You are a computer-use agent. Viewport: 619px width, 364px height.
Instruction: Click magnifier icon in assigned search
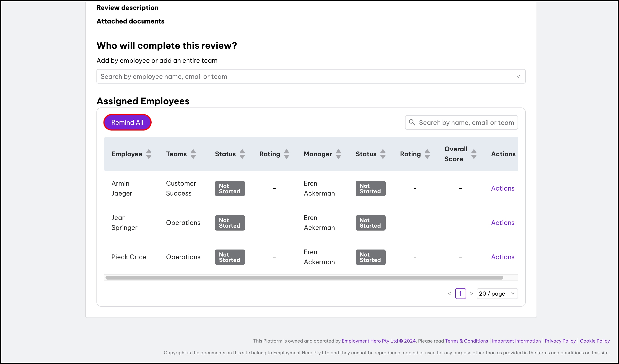[412, 122]
